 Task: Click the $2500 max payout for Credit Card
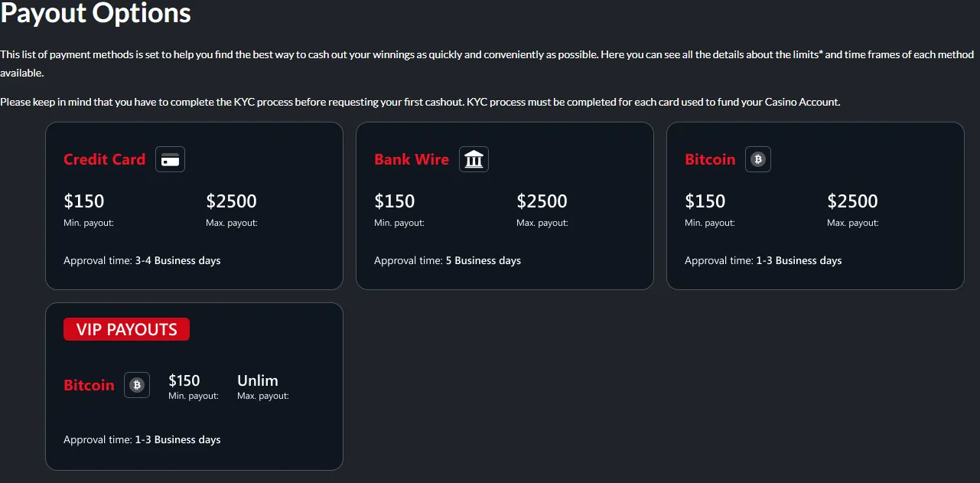231,201
